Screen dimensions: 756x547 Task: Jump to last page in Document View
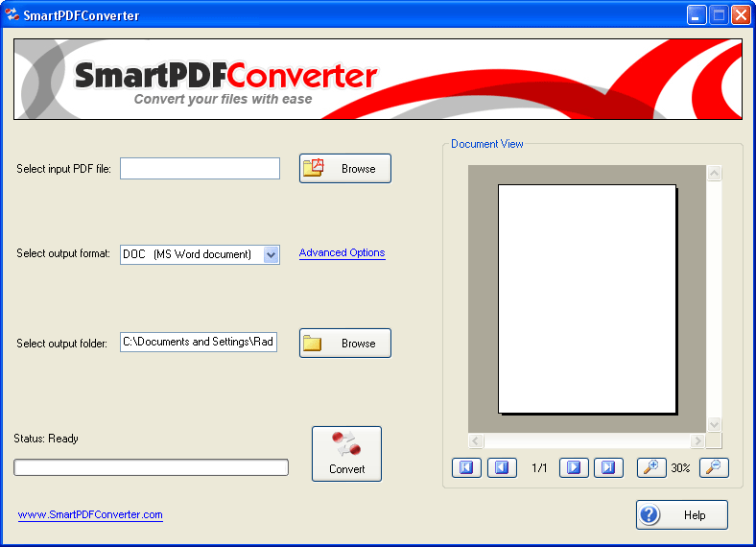608,467
